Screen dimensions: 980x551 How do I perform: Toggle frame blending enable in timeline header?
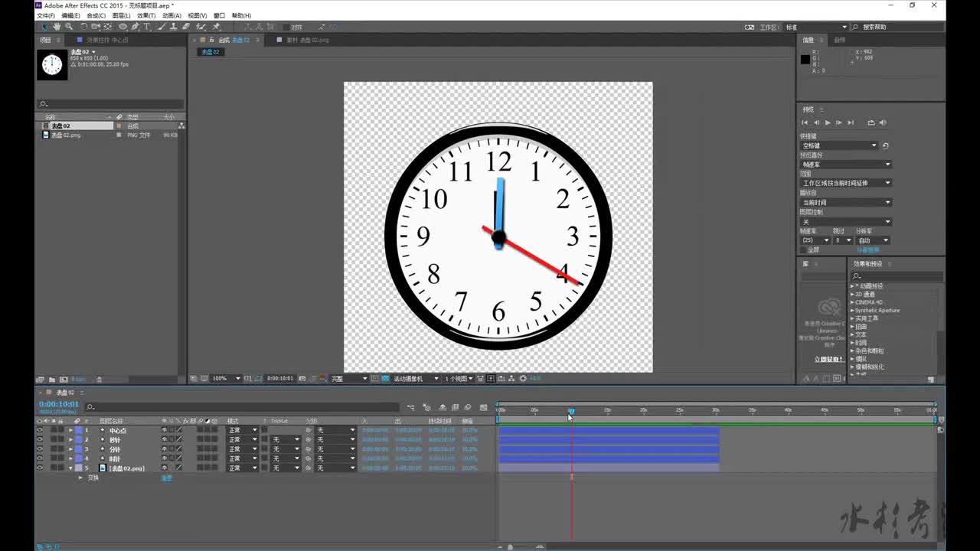tap(455, 407)
